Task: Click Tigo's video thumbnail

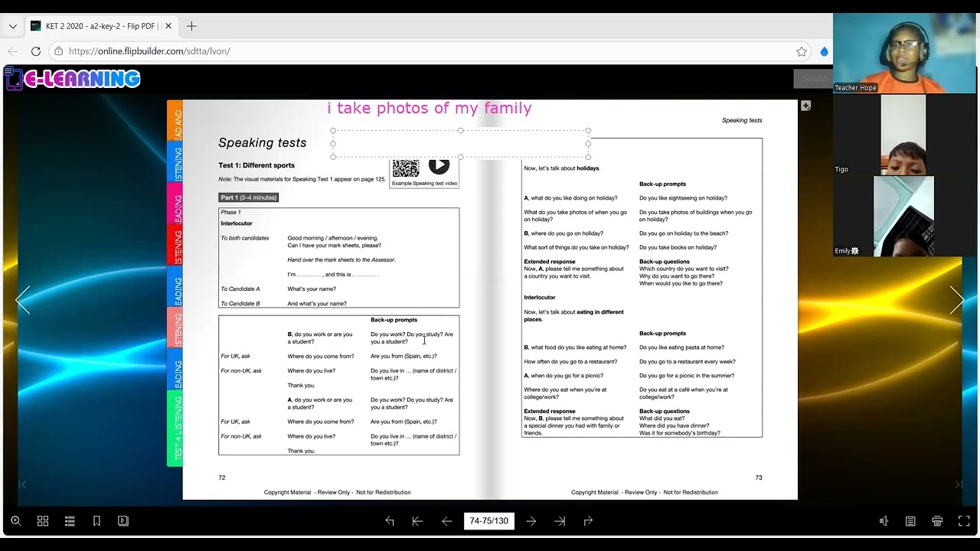Action: [x=903, y=135]
